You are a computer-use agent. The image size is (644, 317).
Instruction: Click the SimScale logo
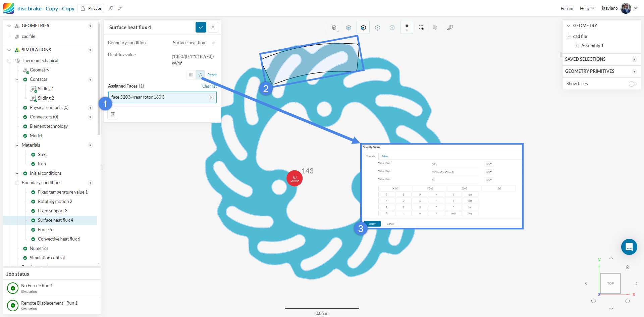pos(9,8)
